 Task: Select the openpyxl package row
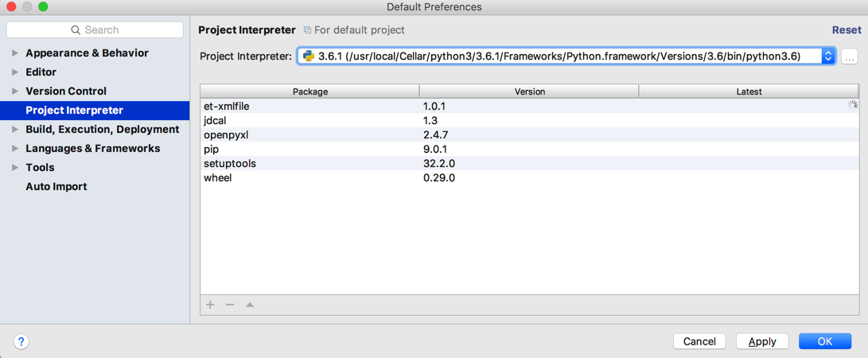[x=227, y=134]
